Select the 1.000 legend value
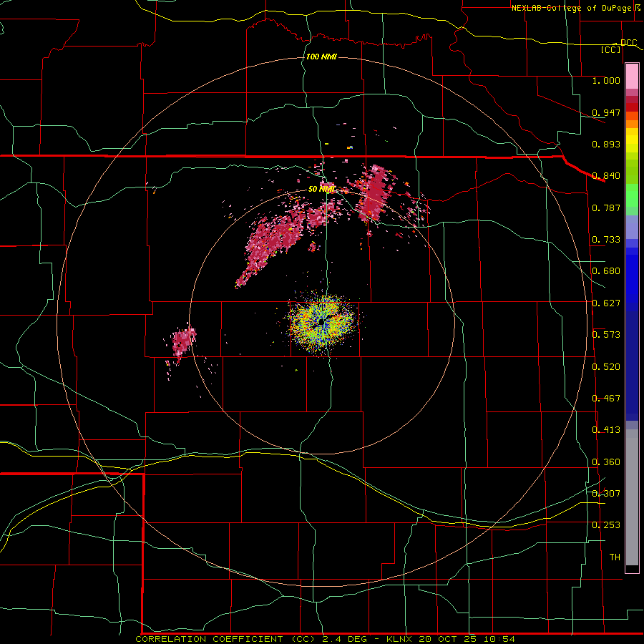The width and height of the screenshot is (644, 644). tap(606, 80)
